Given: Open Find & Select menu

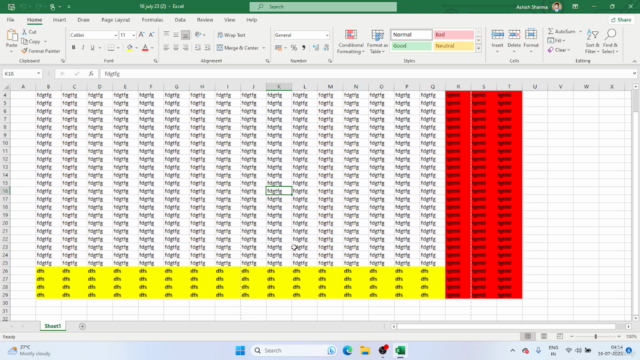Looking at the screenshot, I should click(610, 41).
